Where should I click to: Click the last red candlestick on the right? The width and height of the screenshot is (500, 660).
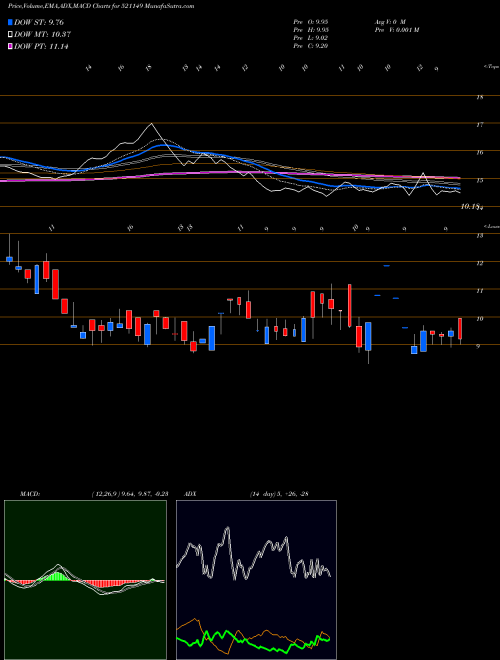[x=460, y=329]
